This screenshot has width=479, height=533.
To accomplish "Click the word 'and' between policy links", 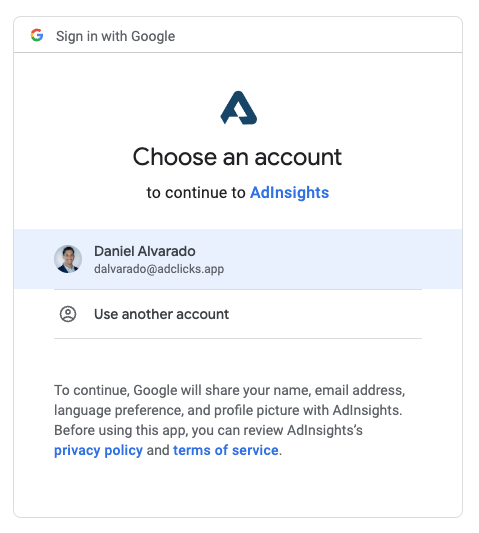I will point(158,450).
